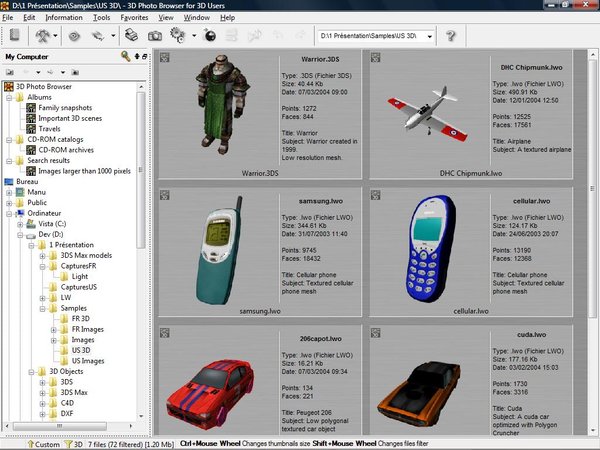Screen dimensions: 600x450
Task: Toggle selection box on Warrior.3DS thumbnail
Action: [165, 57]
